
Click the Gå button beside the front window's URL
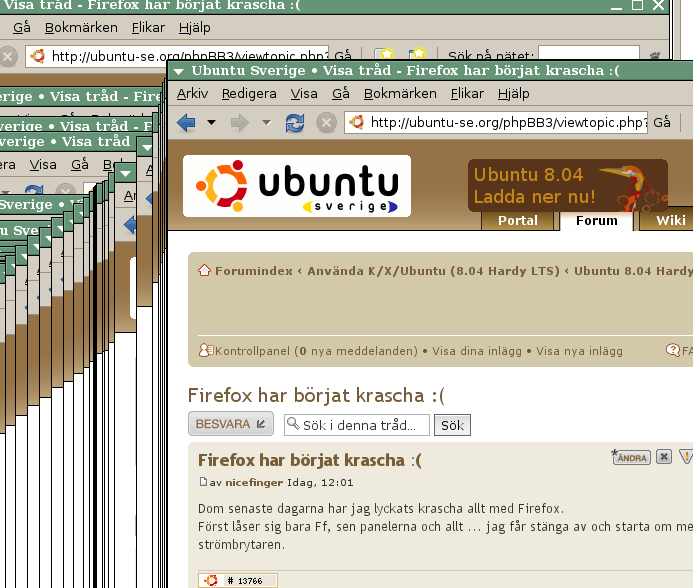click(x=662, y=122)
